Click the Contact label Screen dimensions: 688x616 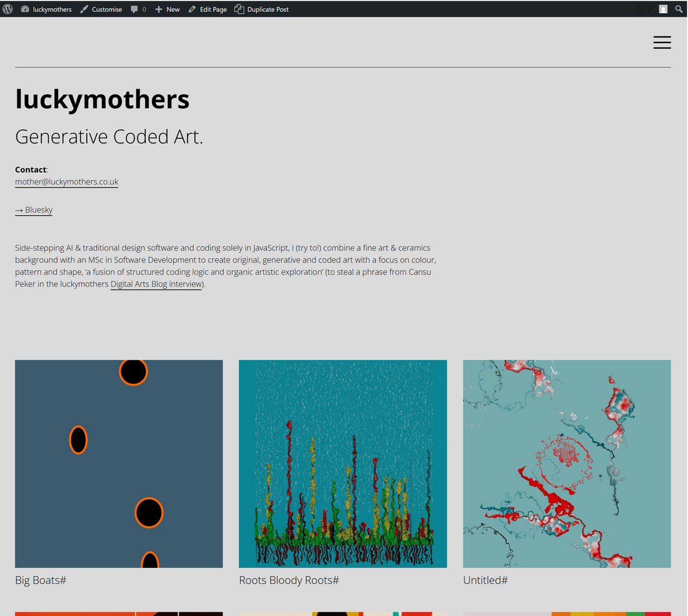(x=31, y=169)
